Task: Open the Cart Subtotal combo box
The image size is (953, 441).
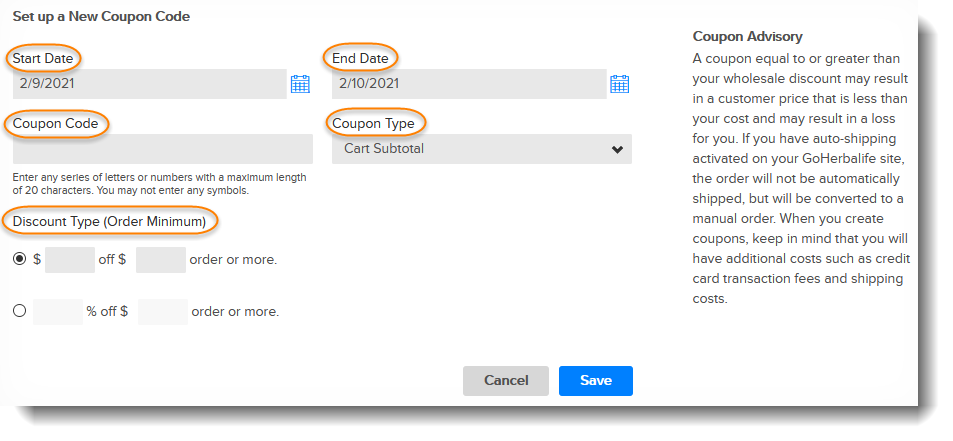Action: (481, 149)
